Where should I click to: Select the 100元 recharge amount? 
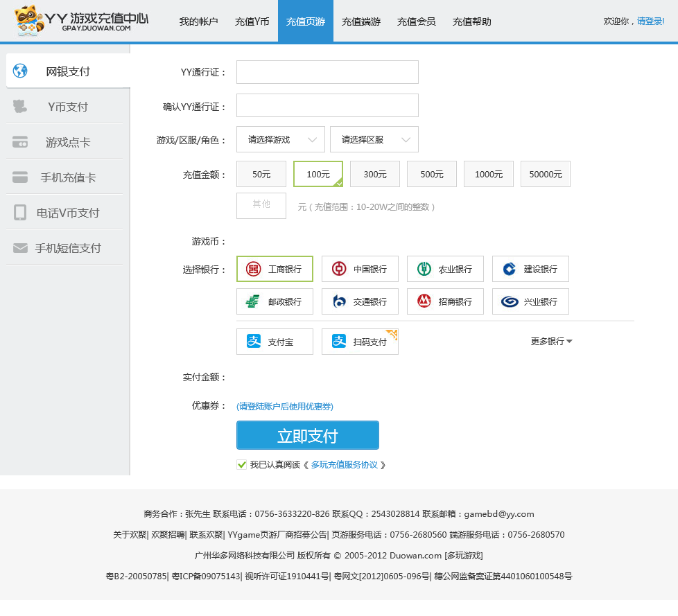(318, 174)
